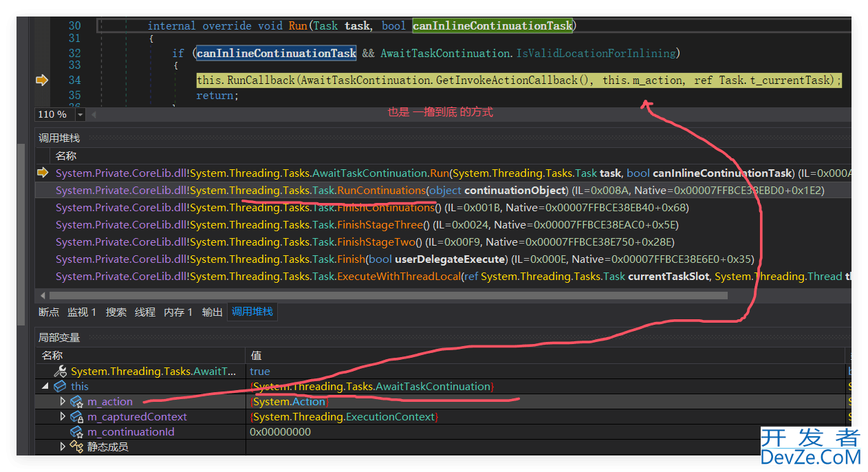Click the 值 column header in locals

(256, 356)
